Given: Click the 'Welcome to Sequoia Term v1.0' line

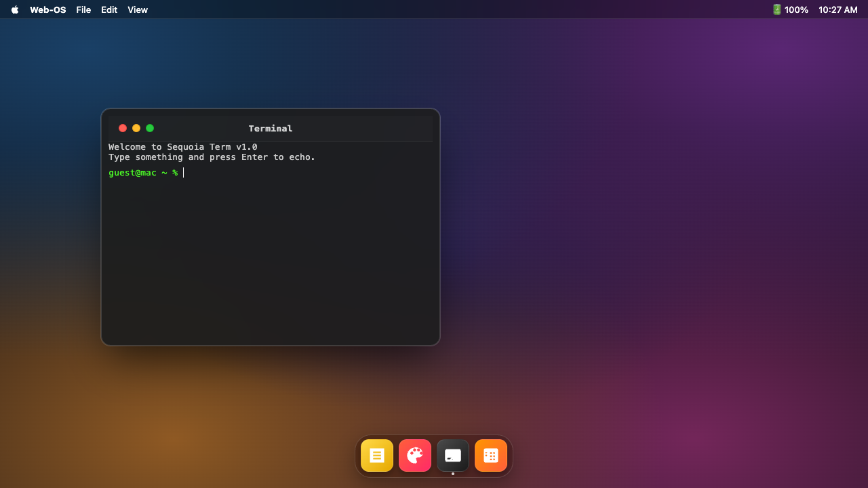Looking at the screenshot, I should [183, 147].
